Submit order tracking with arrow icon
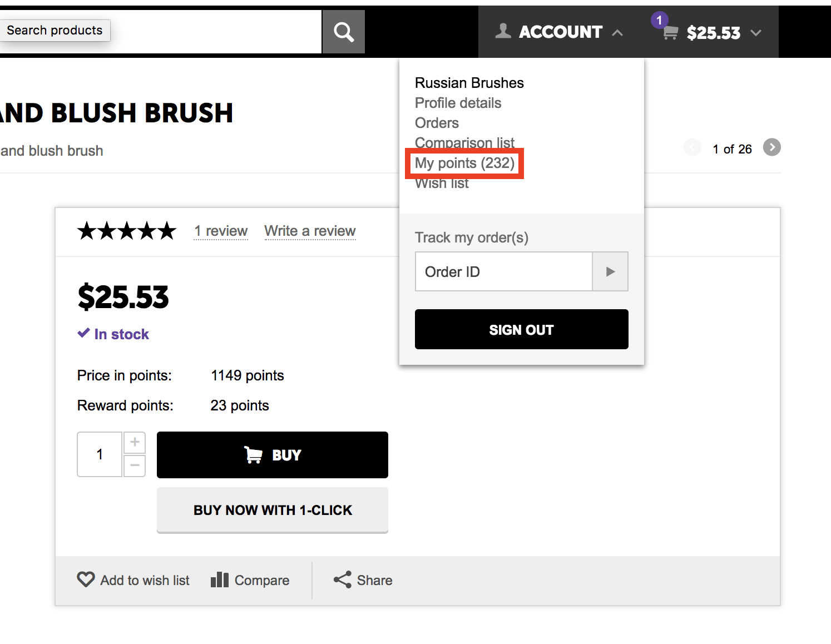This screenshot has height=644, width=831. click(x=610, y=271)
